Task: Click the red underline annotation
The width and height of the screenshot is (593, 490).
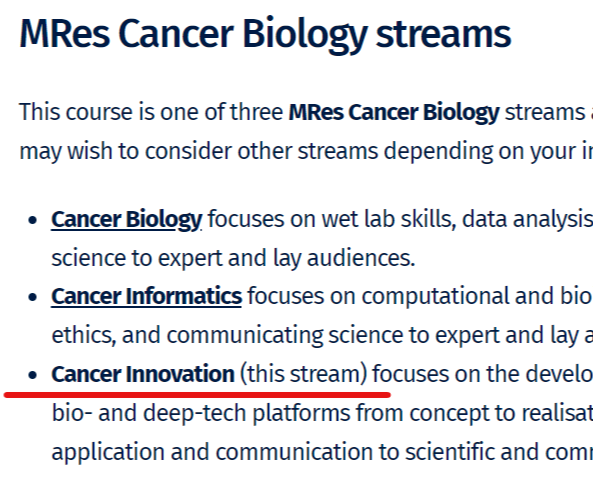Action: point(197,395)
